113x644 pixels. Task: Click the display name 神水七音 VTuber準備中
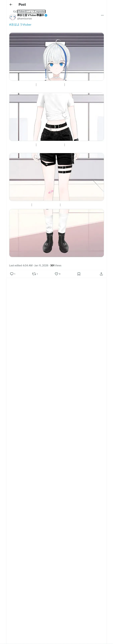click(30, 15)
